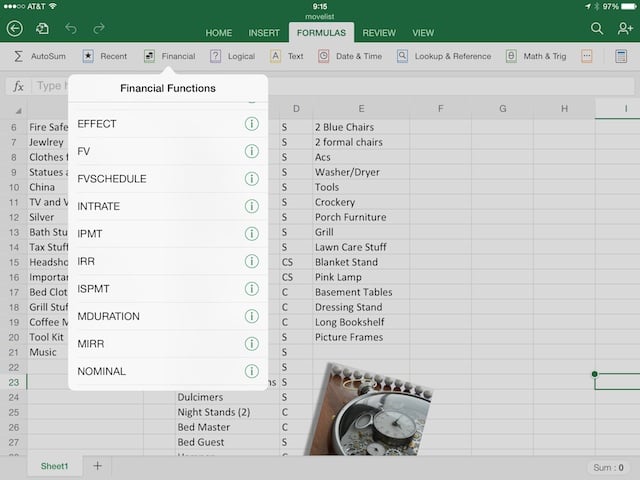Open the More functions ellipsis icon

coord(587,56)
